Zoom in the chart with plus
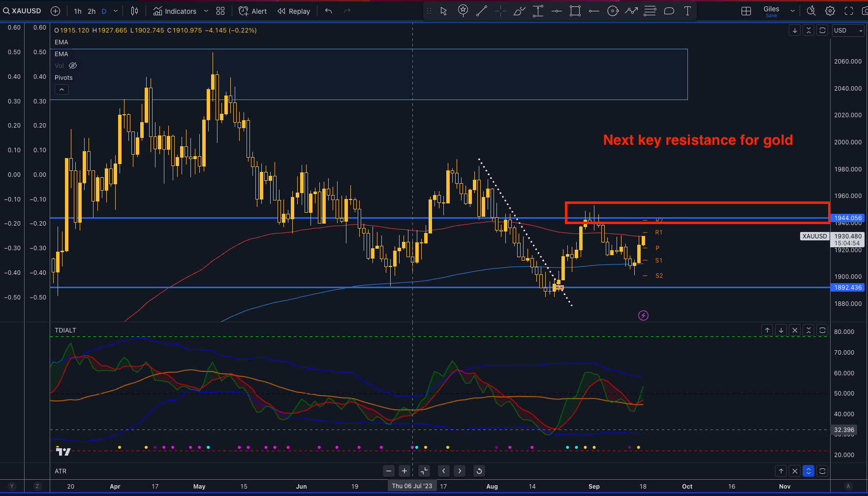This screenshot has width=868, height=496. (404, 471)
